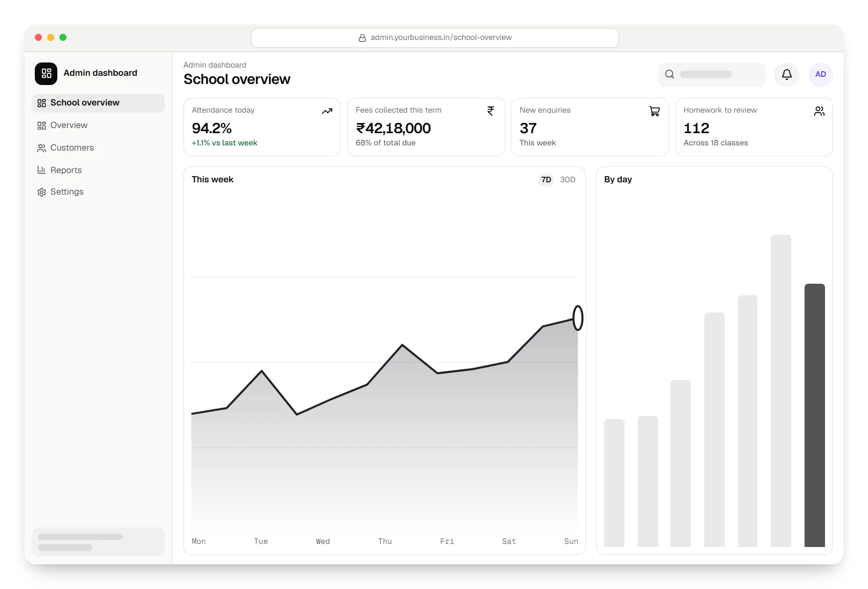This screenshot has height=589, width=868.
Task: Select the dark last bar in By day chart
Action: click(814, 415)
